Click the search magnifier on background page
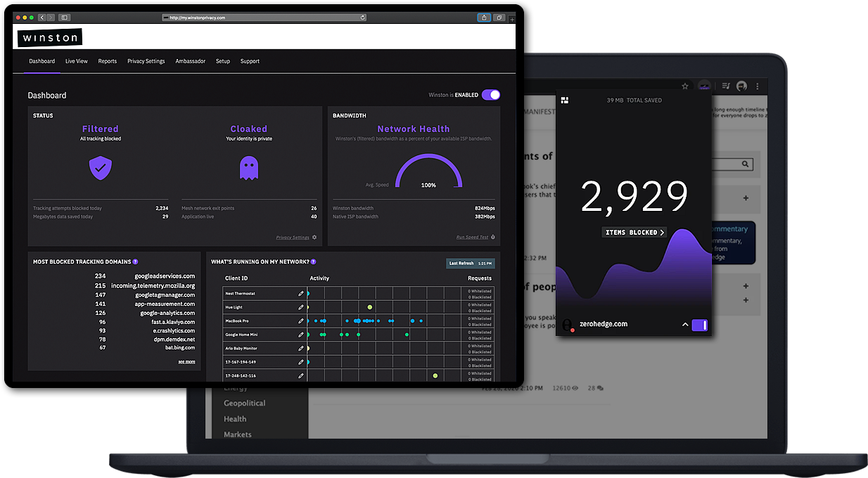The image size is (868, 478). pyautogui.click(x=745, y=164)
